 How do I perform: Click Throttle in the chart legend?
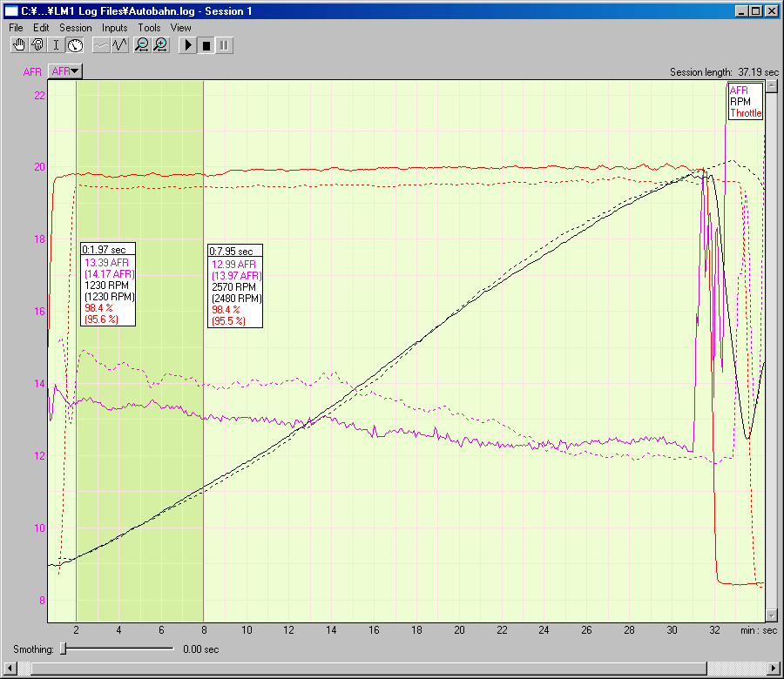[x=746, y=113]
